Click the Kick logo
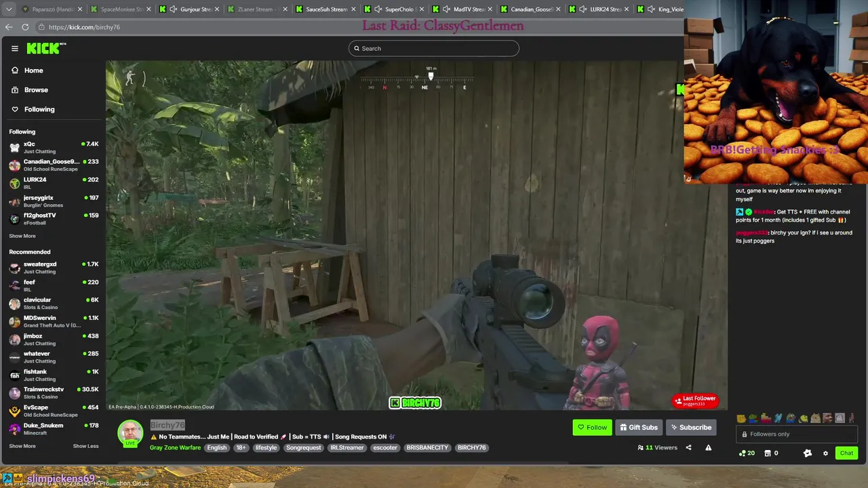Screen dimensions: 868x488 [46, 48]
